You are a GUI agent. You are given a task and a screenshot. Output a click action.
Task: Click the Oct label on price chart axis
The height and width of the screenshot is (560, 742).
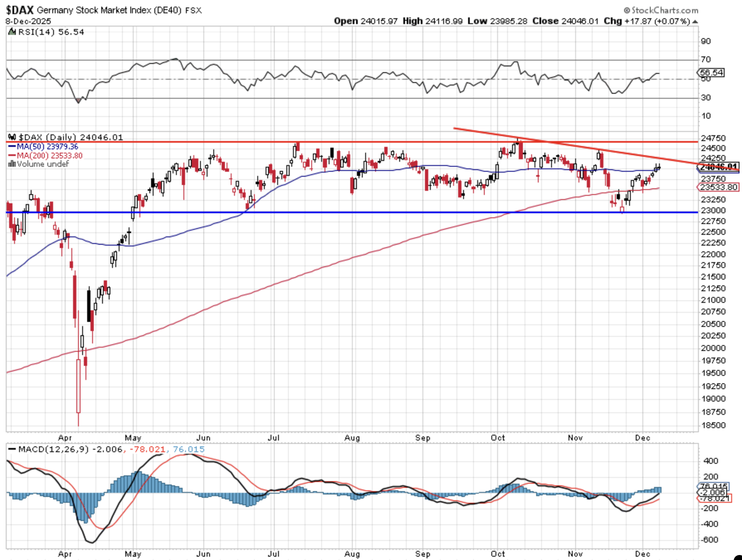coord(498,438)
